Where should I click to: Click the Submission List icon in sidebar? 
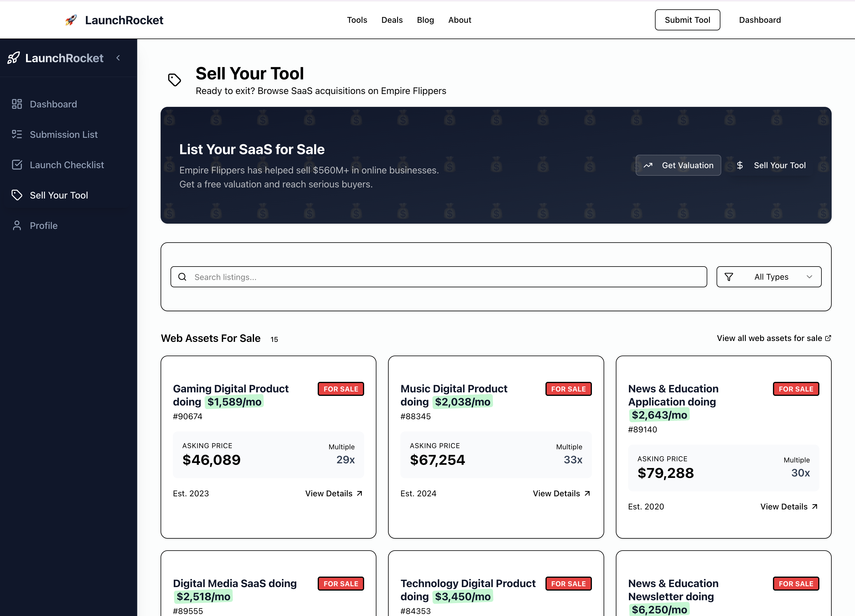point(17,134)
